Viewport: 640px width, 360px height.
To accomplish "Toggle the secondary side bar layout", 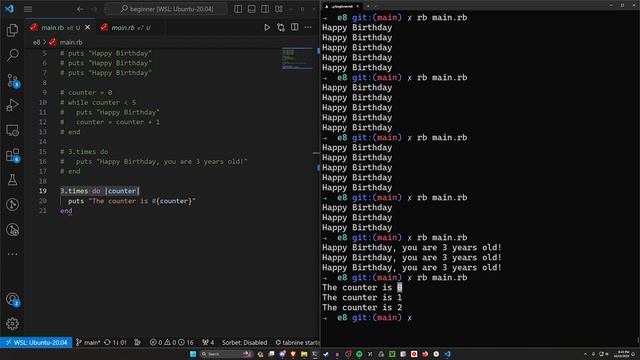I will (x=265, y=9).
